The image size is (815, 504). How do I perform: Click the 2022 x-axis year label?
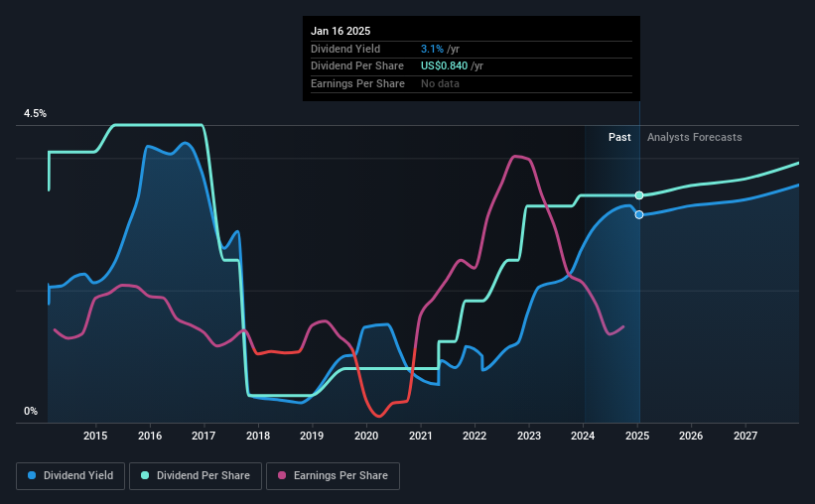click(x=475, y=436)
